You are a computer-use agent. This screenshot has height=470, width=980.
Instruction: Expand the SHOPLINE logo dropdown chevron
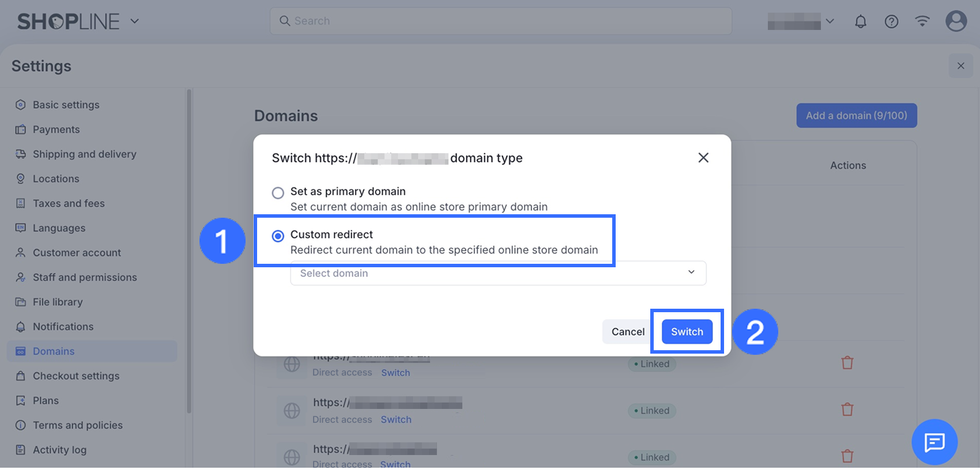point(134,21)
